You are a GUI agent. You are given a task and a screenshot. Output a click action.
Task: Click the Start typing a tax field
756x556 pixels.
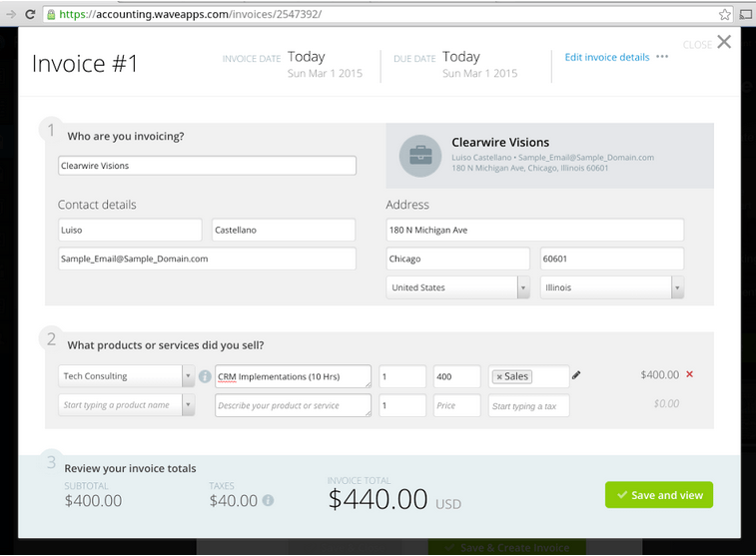[x=529, y=405]
